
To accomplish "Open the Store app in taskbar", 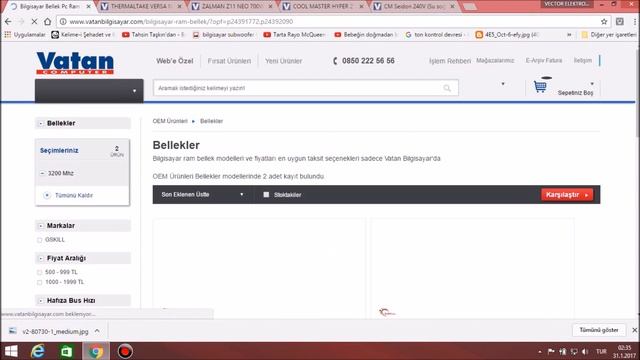I will tap(67, 351).
